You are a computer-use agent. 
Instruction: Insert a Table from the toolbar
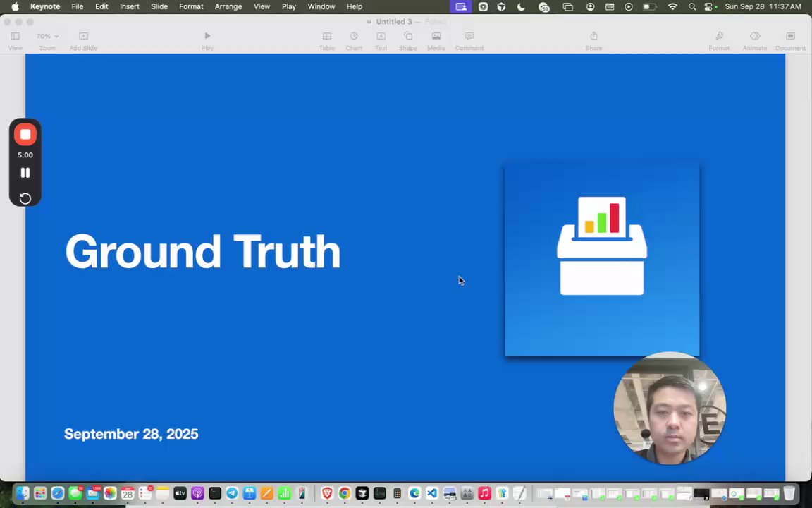click(327, 40)
